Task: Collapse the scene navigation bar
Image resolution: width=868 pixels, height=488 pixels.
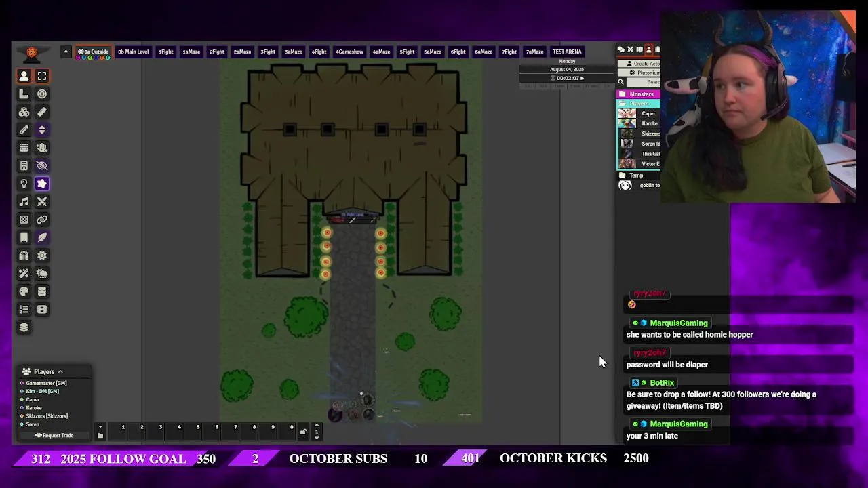Action: click(x=66, y=52)
